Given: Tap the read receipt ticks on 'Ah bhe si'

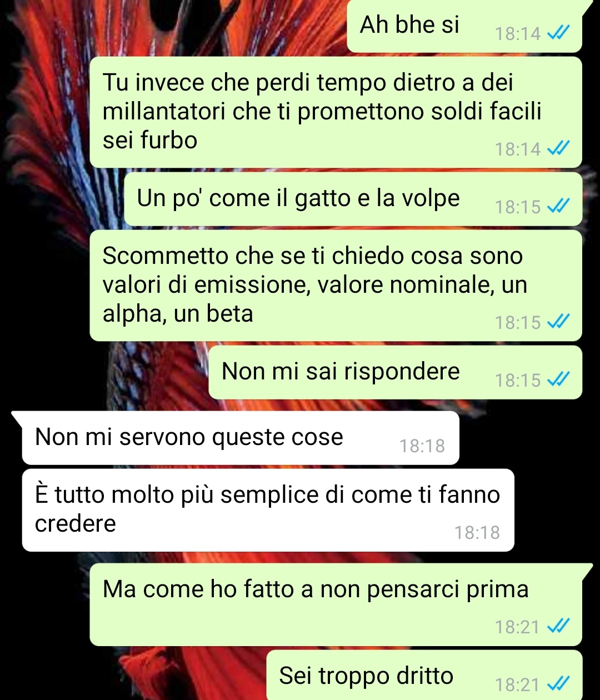Looking at the screenshot, I should coord(558,34).
